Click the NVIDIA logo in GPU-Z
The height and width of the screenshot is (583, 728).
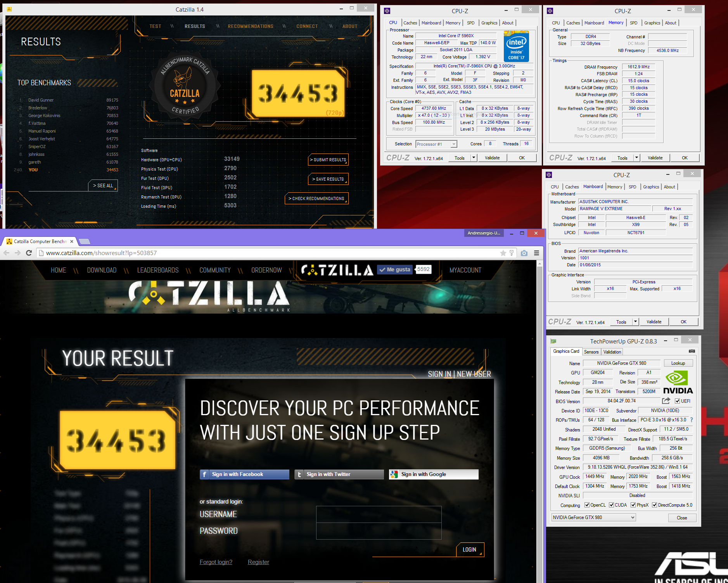[x=678, y=382]
